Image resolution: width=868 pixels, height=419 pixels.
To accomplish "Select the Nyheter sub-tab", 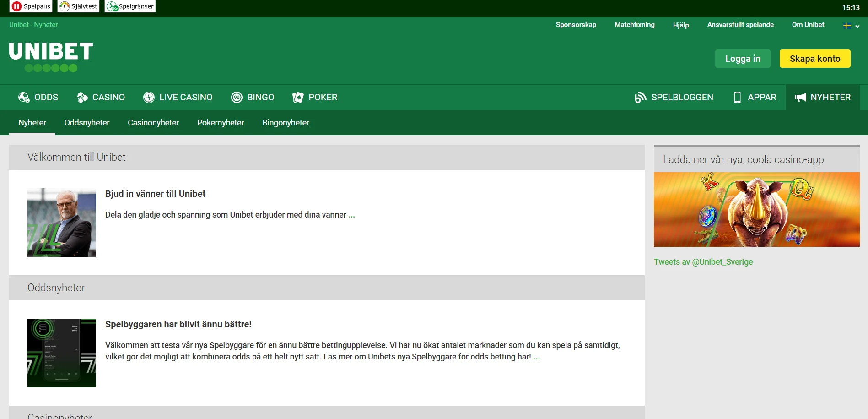I will click(32, 123).
